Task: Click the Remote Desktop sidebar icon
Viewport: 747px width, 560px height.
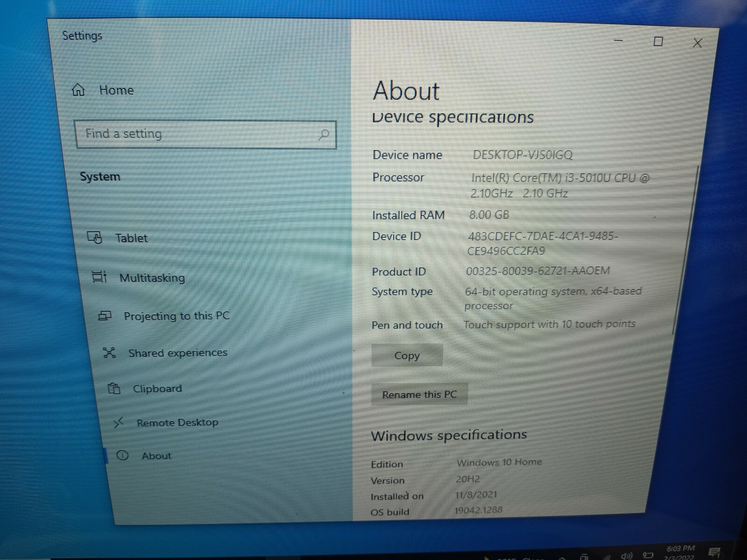Action: pos(119,423)
